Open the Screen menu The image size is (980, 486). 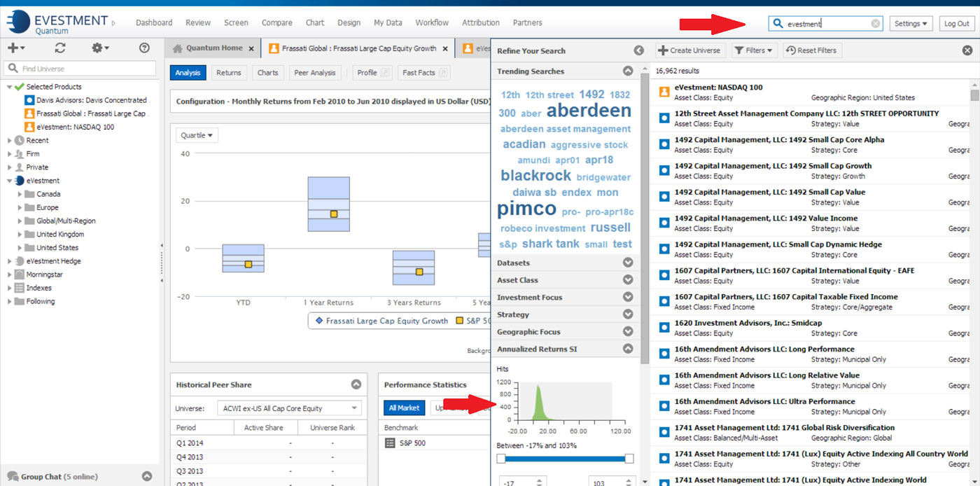(236, 23)
